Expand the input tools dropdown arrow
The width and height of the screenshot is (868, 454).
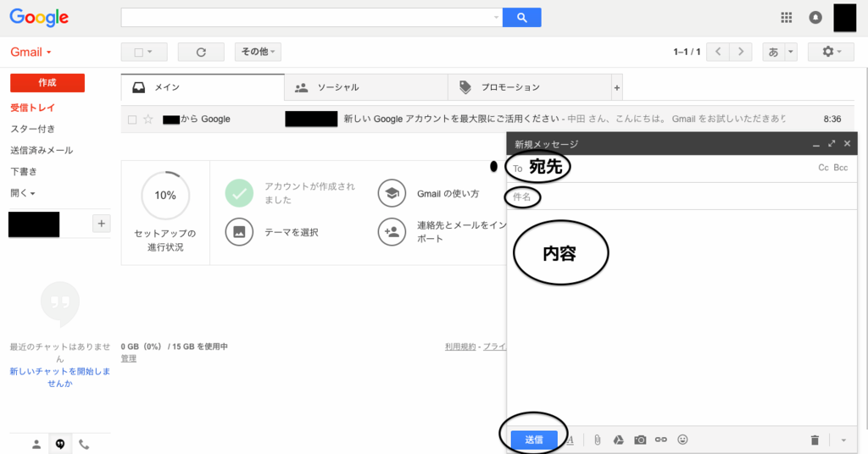(791, 52)
